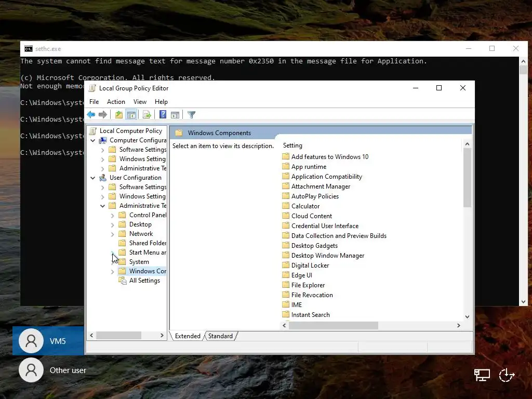Click scroll down arrow in sethc.exe window
The image size is (532, 399).
523,301
